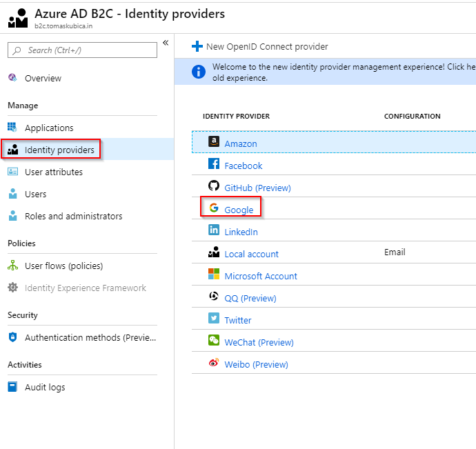The height and width of the screenshot is (449, 476).
Task: Open User attributes menu item
Action: 53,172
